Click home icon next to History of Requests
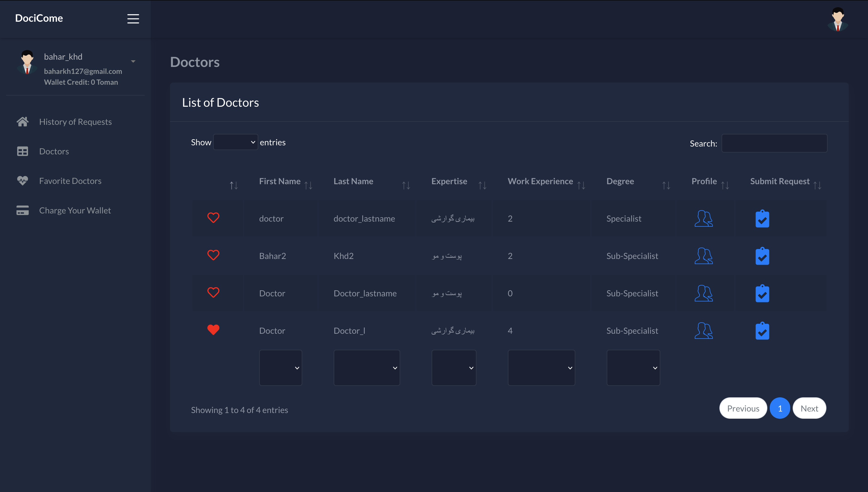 23,122
